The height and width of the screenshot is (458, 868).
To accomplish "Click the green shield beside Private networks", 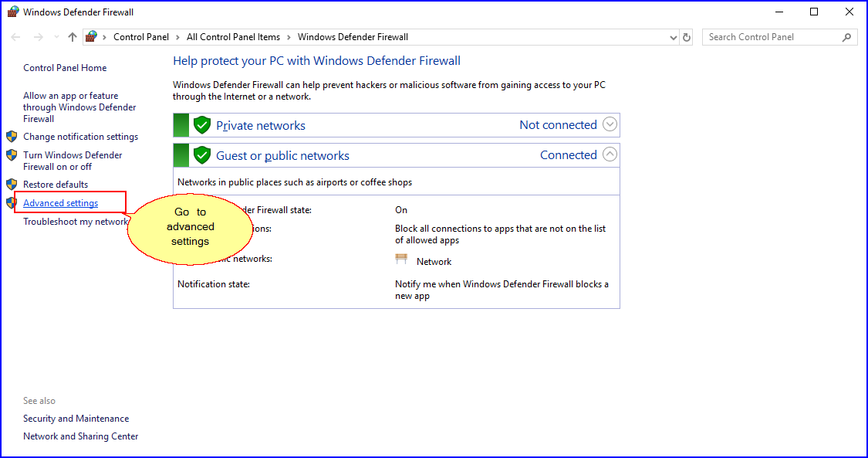I will (x=202, y=125).
